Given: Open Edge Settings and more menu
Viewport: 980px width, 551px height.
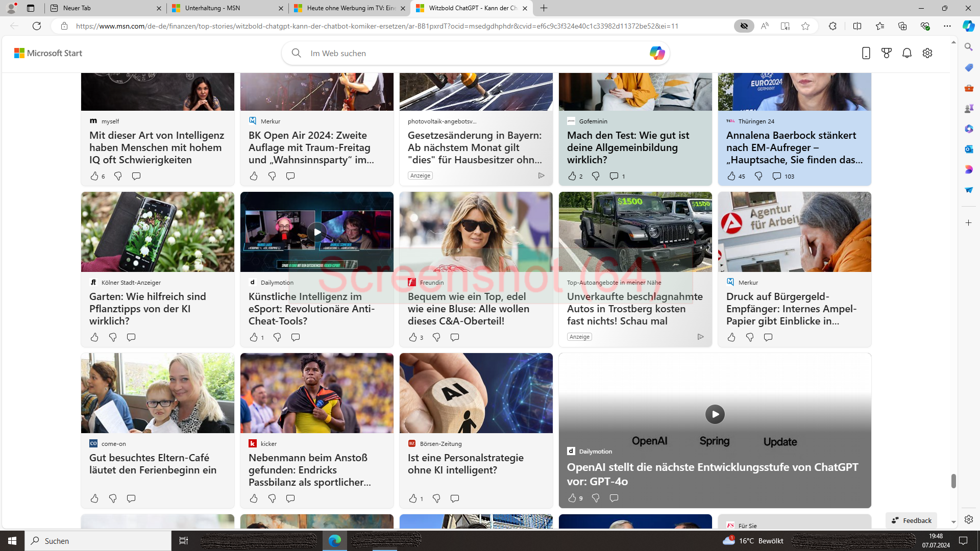Looking at the screenshot, I should [x=947, y=26].
